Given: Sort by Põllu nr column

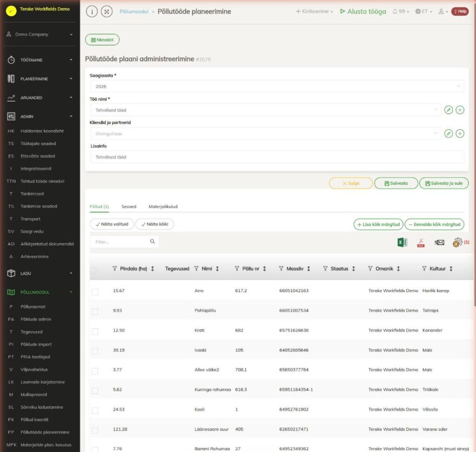Looking at the screenshot, I should [264, 269].
